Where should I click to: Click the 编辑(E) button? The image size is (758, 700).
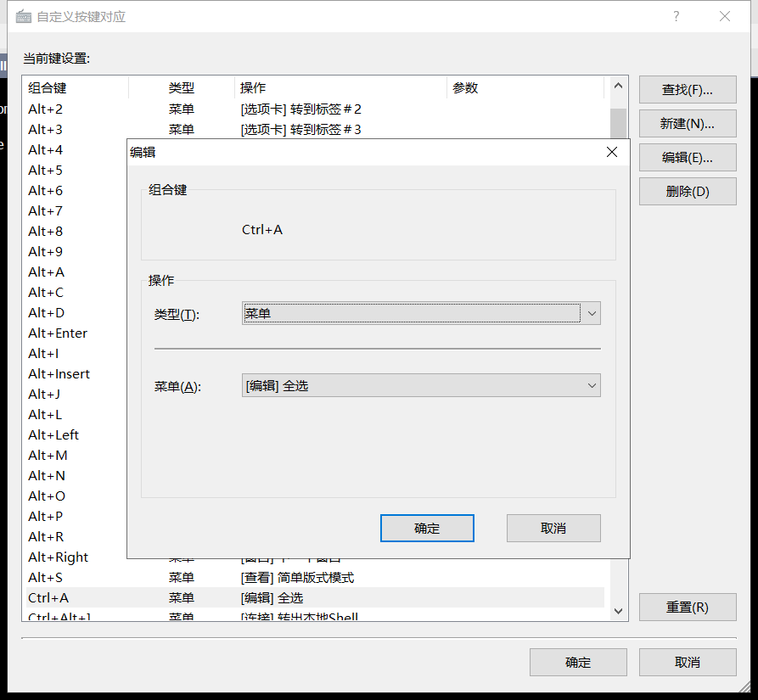coord(688,157)
